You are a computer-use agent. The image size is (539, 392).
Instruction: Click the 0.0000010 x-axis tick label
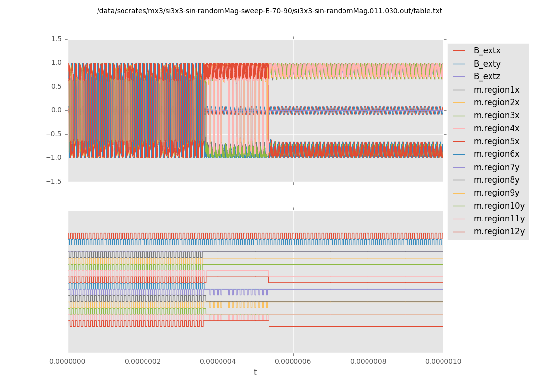[x=442, y=361]
